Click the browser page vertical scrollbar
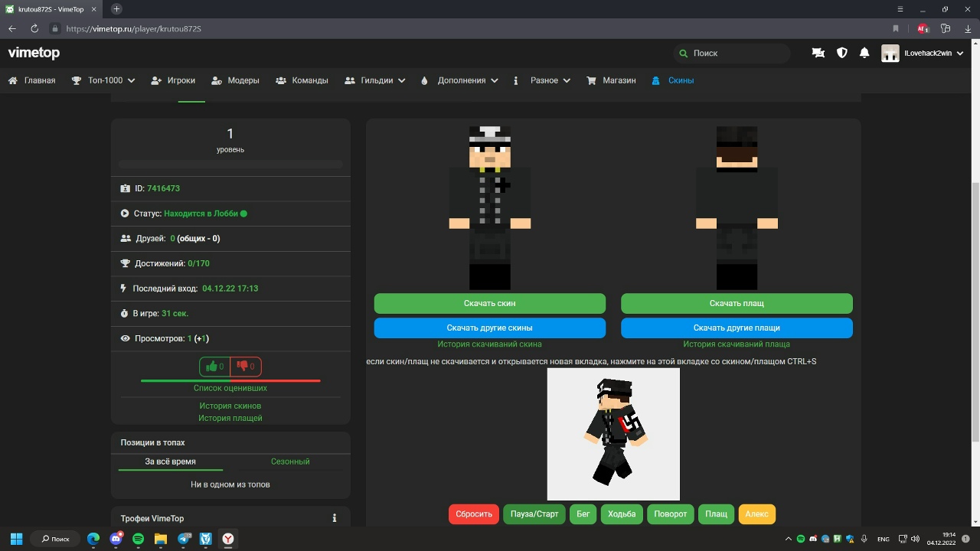The height and width of the screenshot is (551, 980). 975,306
